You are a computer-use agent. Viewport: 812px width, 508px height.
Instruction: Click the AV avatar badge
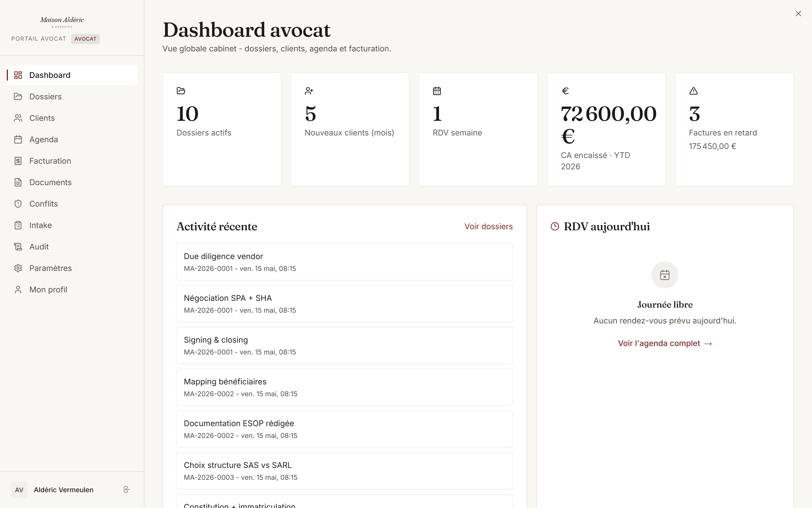[x=19, y=490]
